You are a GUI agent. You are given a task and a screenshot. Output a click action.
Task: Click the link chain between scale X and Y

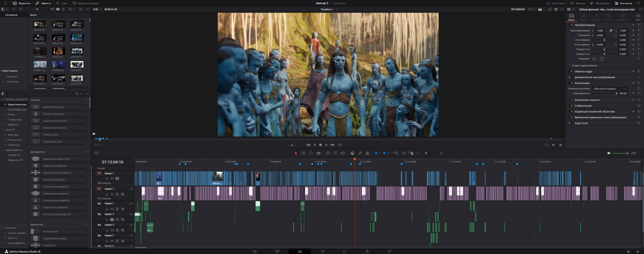point(611,31)
